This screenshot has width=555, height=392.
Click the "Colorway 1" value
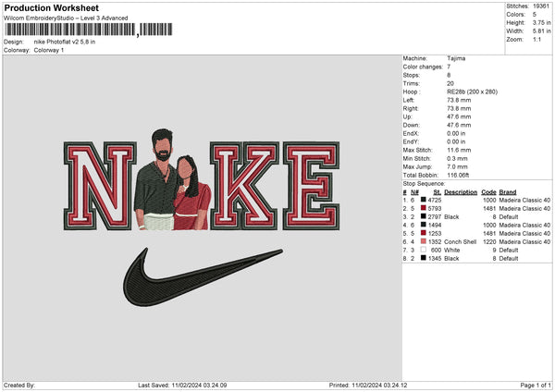click(x=49, y=50)
